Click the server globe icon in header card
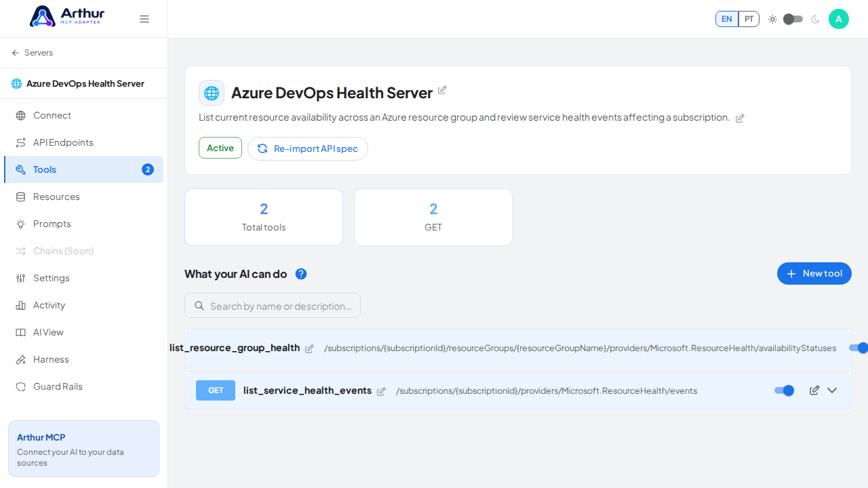 coord(212,93)
